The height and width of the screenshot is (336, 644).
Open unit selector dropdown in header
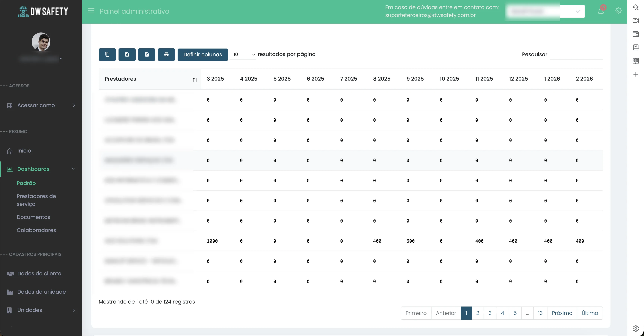pyautogui.click(x=577, y=12)
